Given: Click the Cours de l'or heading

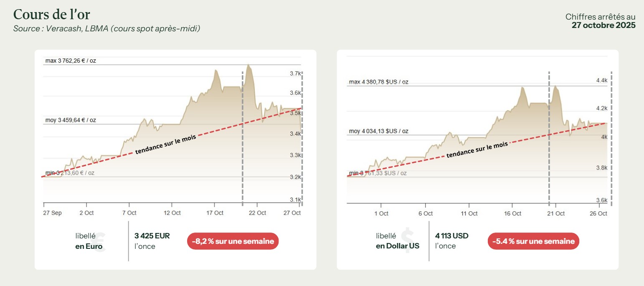Looking at the screenshot, I should pyautogui.click(x=52, y=15).
